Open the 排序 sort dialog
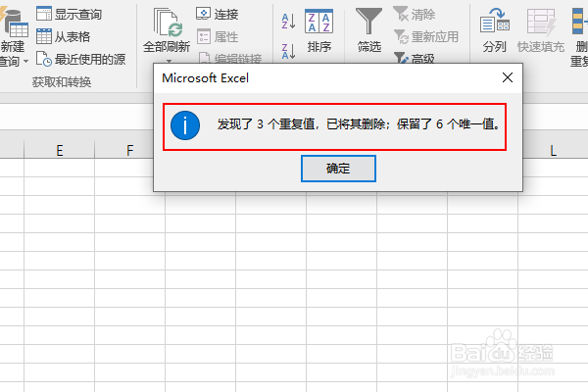 point(319,30)
